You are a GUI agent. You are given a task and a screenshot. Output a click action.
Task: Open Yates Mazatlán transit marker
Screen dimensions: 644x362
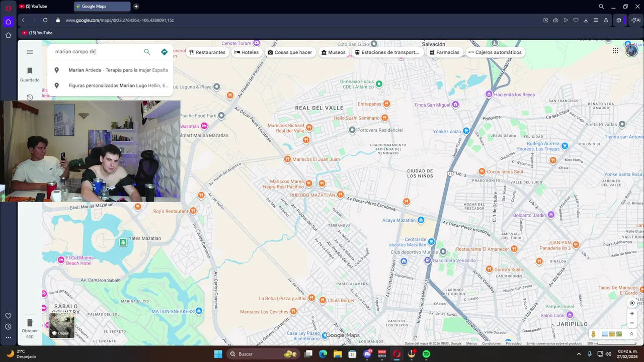[x=123, y=242]
